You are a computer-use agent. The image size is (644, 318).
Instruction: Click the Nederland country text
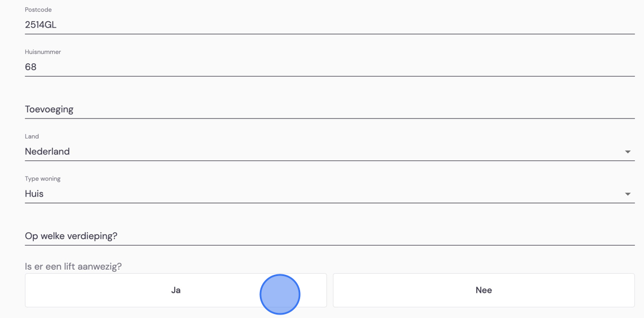tap(47, 152)
